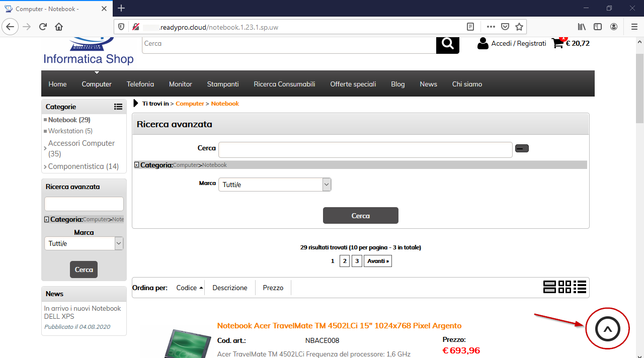Image resolution: width=644 pixels, height=358 pixels.
Task: Switch to the list rows view icon
Action: tap(549, 287)
